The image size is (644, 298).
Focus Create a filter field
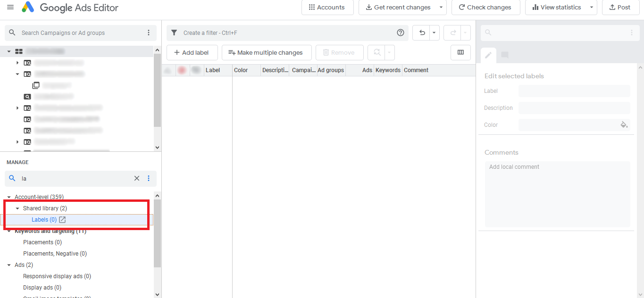tap(288, 33)
